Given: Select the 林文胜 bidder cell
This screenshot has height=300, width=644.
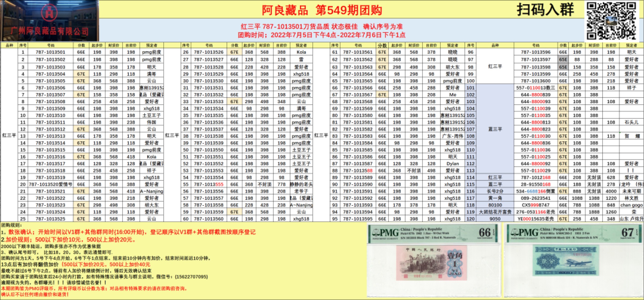Looking at the screenshot, I should [631, 198].
